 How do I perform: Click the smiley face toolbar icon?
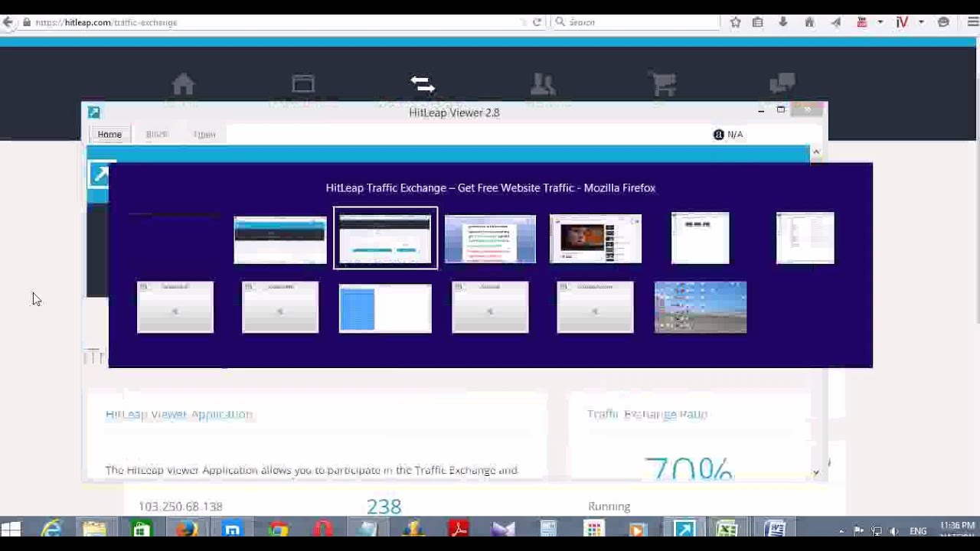pyautogui.click(x=943, y=22)
